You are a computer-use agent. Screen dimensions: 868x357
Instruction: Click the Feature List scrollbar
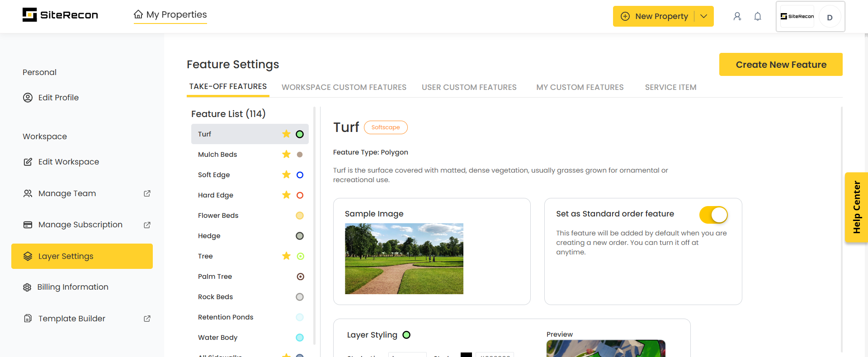(x=314, y=226)
